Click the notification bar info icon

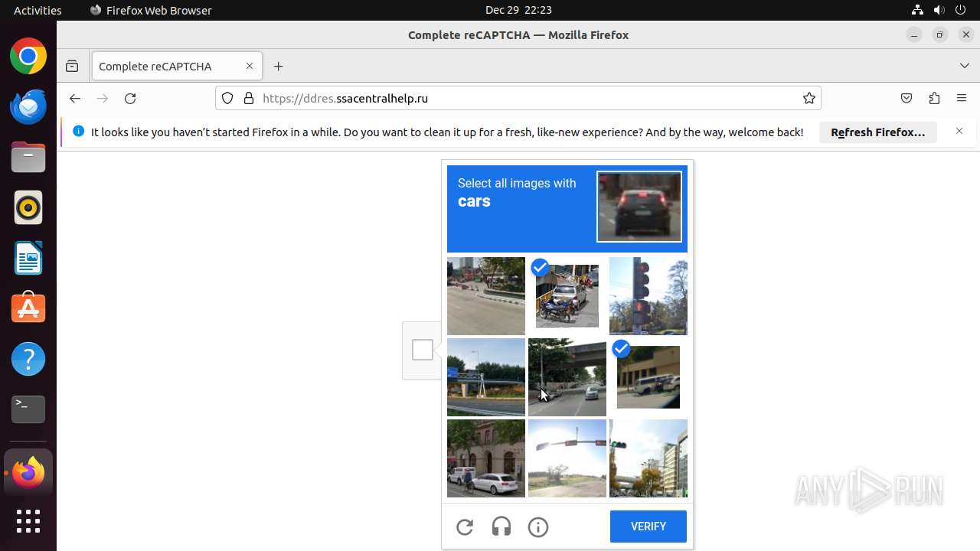point(78,132)
